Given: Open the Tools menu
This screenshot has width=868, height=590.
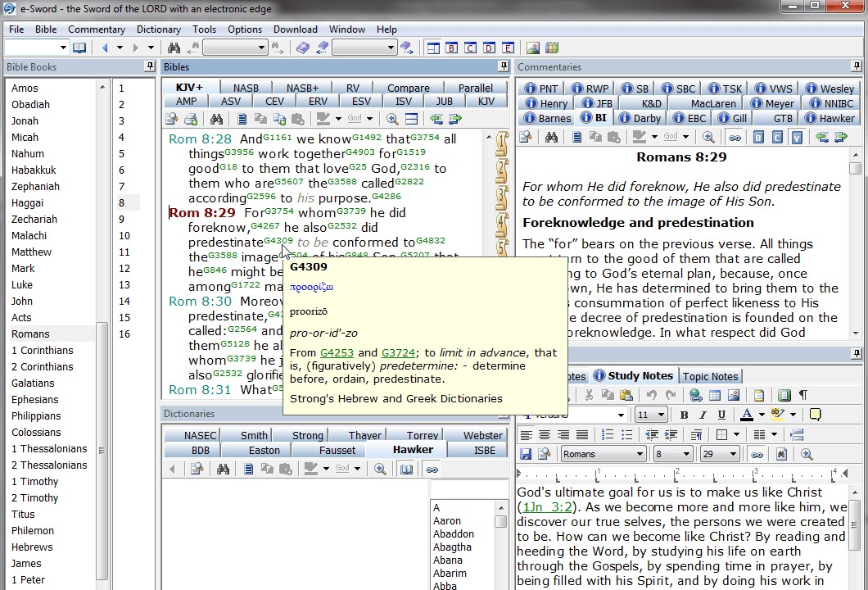Looking at the screenshot, I should (204, 29).
